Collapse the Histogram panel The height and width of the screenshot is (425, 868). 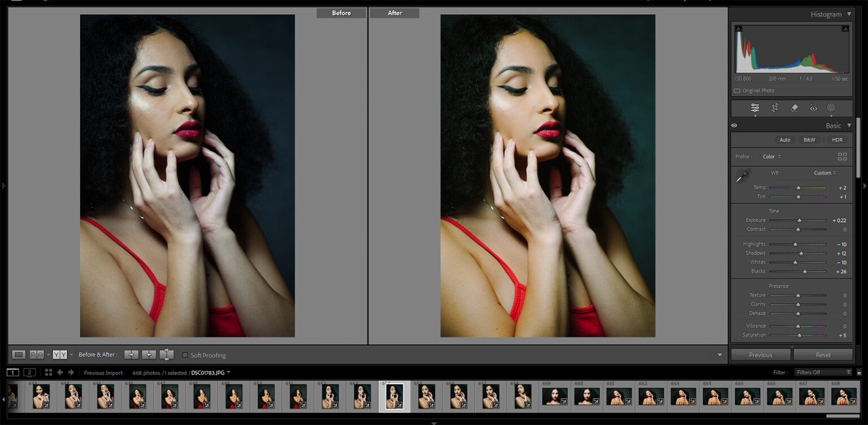(849, 15)
